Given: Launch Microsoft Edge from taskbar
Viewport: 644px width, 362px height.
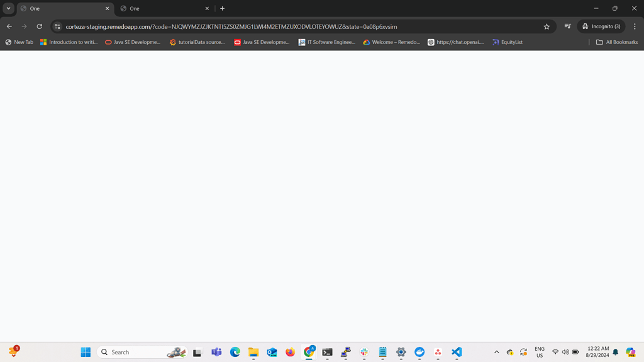Looking at the screenshot, I should pyautogui.click(x=235, y=352).
